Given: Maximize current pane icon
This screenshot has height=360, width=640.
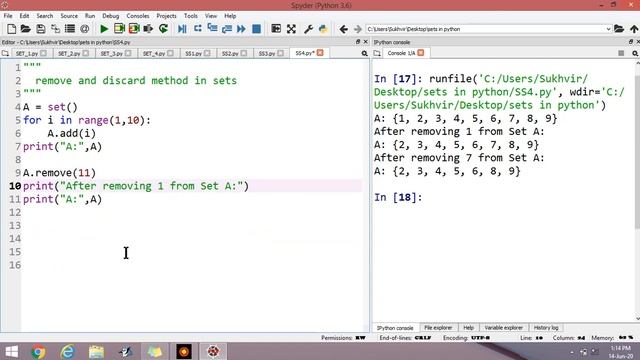Looking at the screenshot, I should tap(276, 29).
